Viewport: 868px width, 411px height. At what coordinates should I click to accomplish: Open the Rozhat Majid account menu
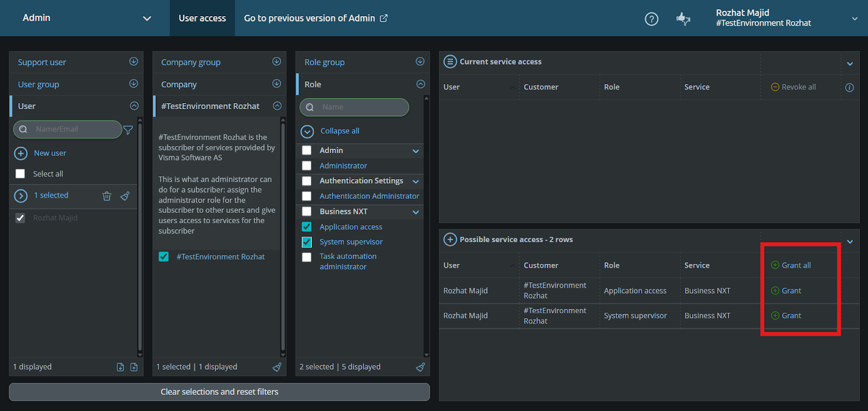click(787, 18)
